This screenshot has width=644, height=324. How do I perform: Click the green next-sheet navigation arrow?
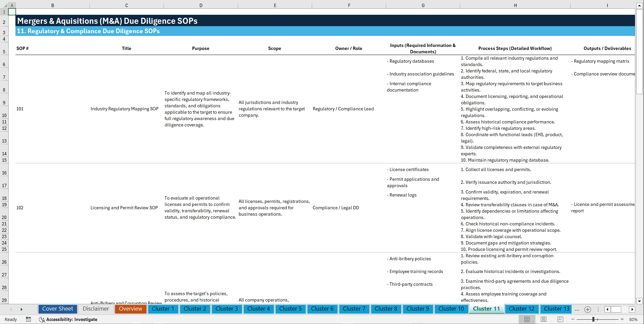point(21,309)
